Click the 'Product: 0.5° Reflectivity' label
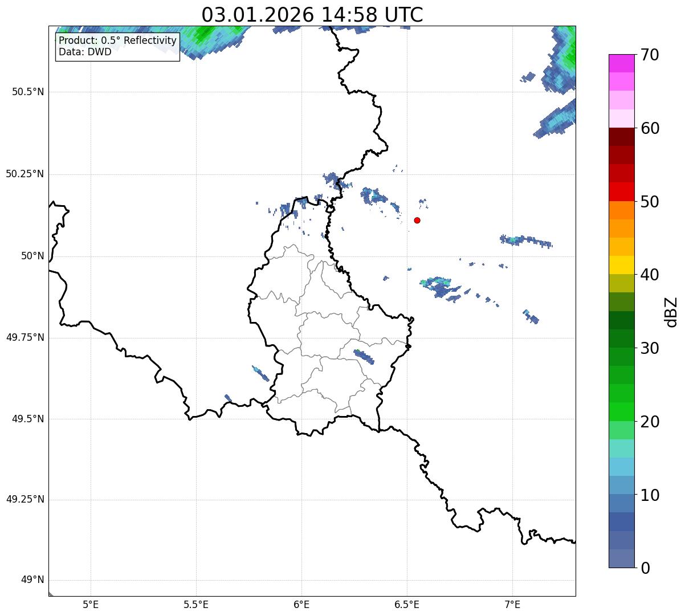 117,41
